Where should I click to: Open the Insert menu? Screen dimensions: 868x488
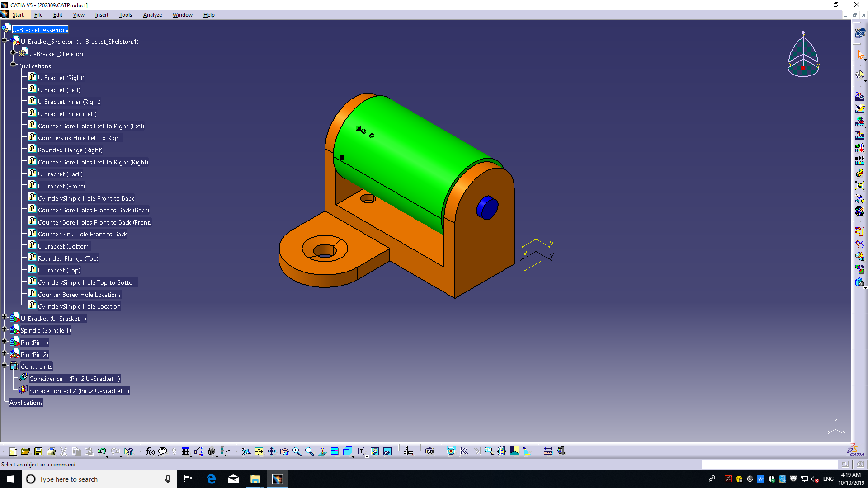tap(102, 15)
